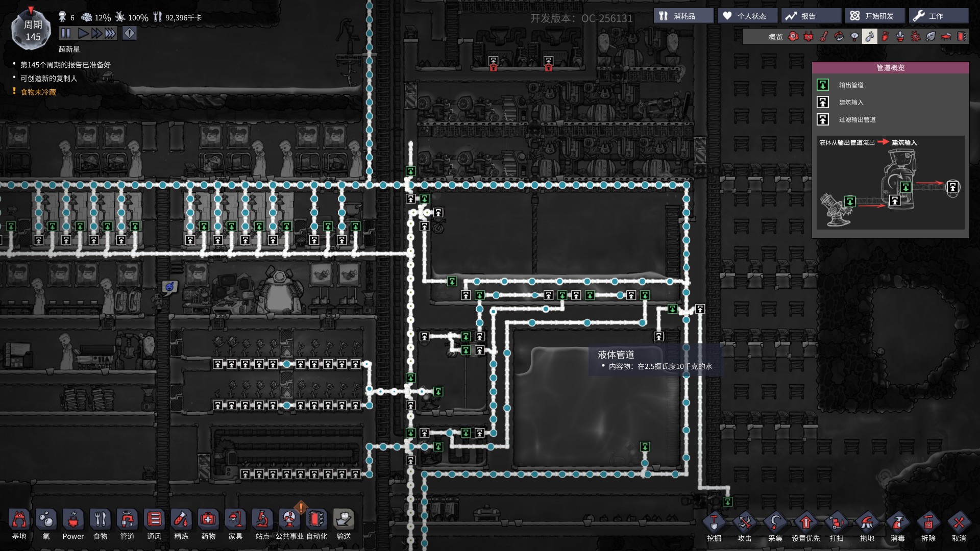Open the 工作 jobs screen
Image resolution: width=980 pixels, height=551 pixels.
point(939,16)
